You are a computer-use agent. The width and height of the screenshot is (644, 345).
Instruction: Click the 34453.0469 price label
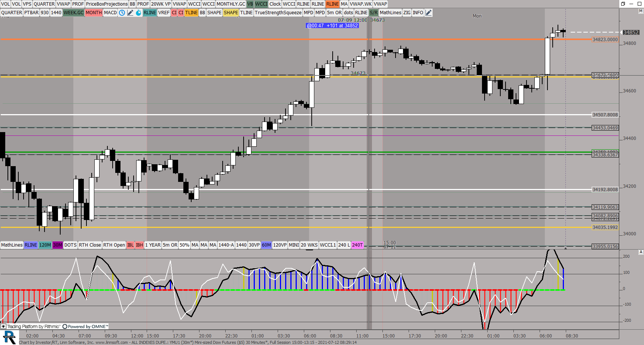coord(605,128)
